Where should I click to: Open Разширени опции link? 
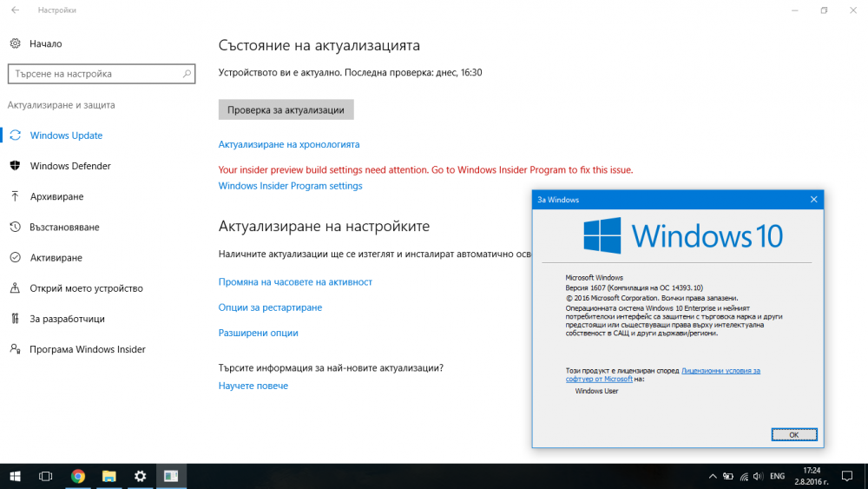click(x=258, y=333)
